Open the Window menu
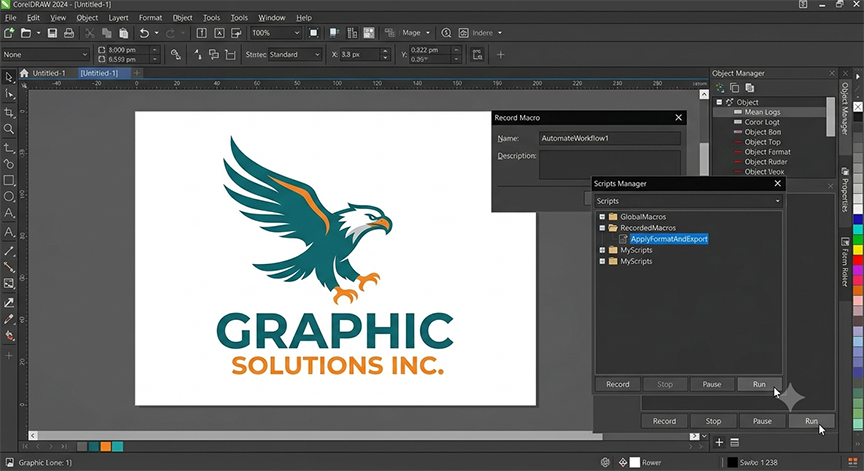The width and height of the screenshot is (864, 471). [x=272, y=18]
